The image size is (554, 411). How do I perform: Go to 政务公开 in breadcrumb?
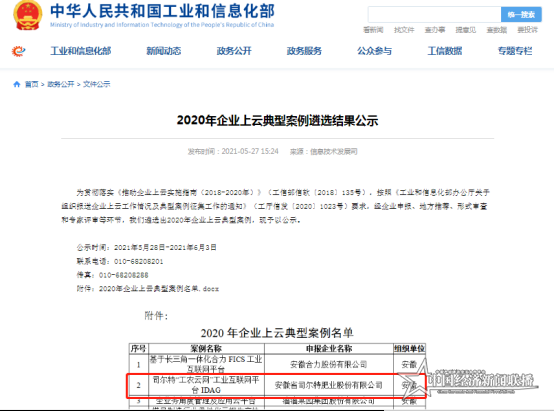(x=61, y=84)
